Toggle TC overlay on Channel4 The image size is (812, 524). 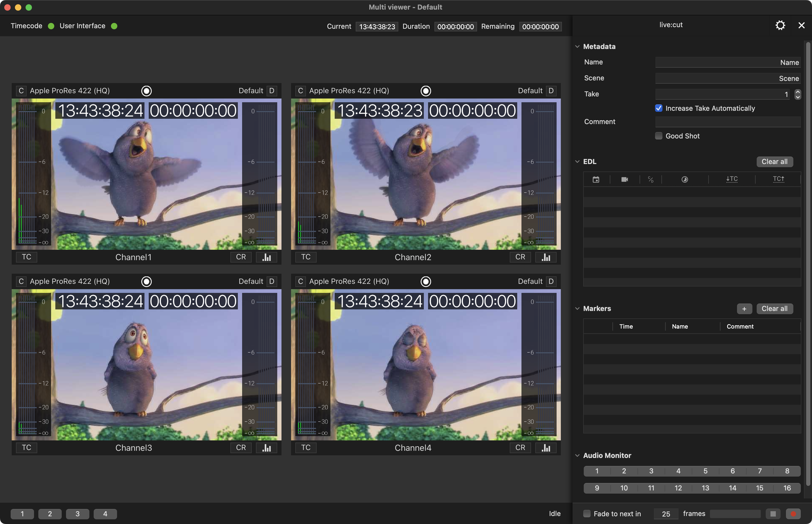(306, 448)
